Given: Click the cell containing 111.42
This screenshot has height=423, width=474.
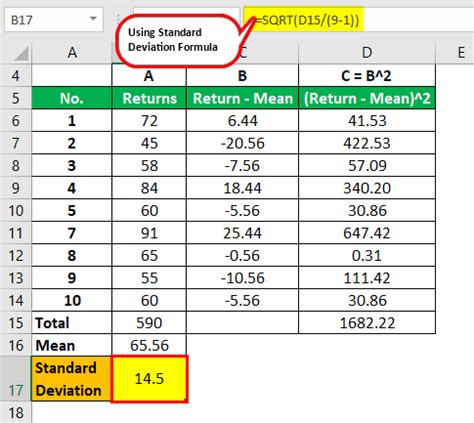Looking at the screenshot, I should (367, 278).
